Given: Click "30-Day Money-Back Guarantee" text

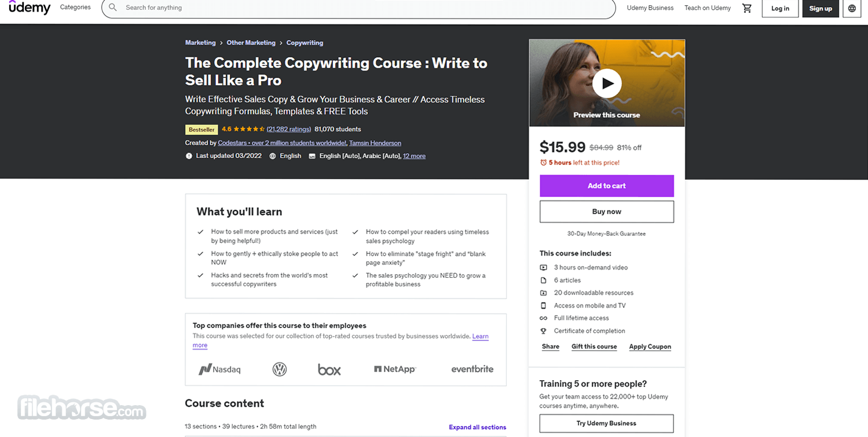Looking at the screenshot, I should click(x=606, y=234).
